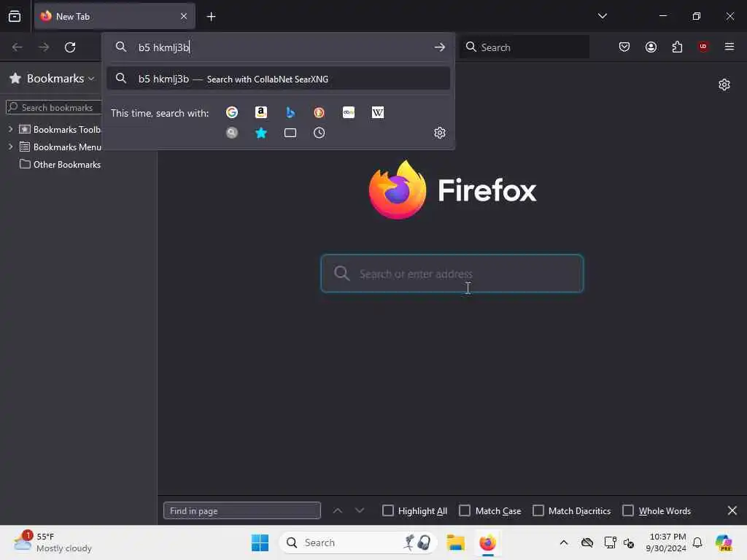Go forward one page
Screen dimensions: 747x560
[x=43, y=47]
